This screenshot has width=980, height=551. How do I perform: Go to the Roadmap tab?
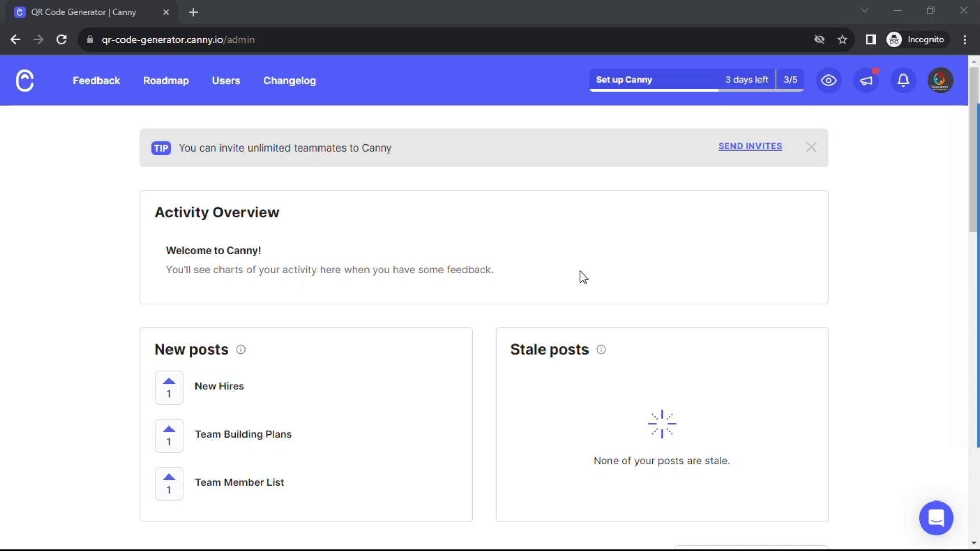click(166, 81)
